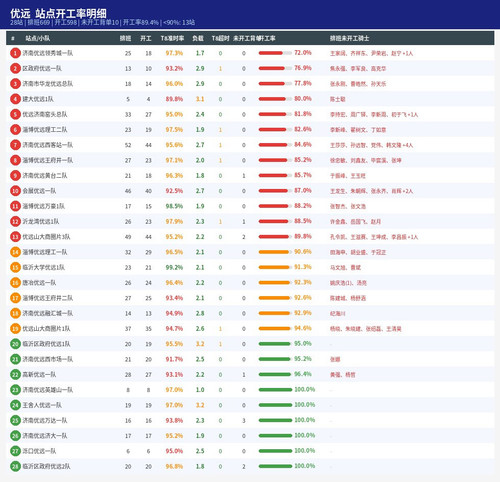Click the 76.9% start rate value

pos(303,68)
